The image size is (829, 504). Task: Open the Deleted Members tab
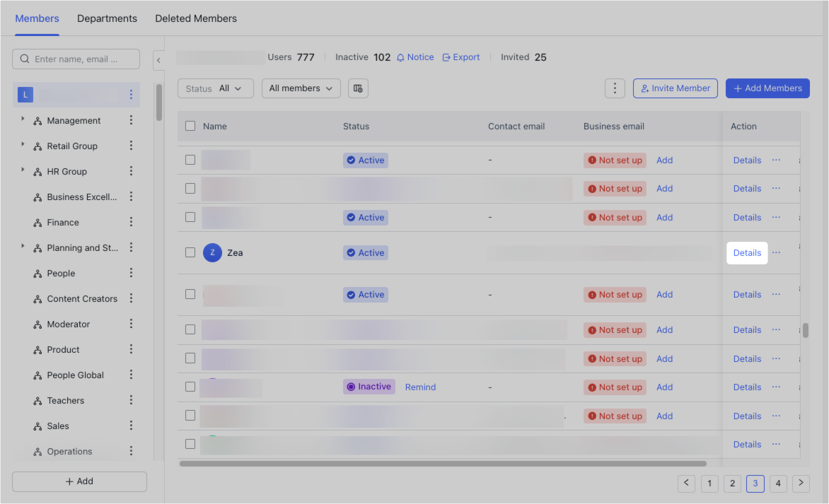[x=196, y=18]
